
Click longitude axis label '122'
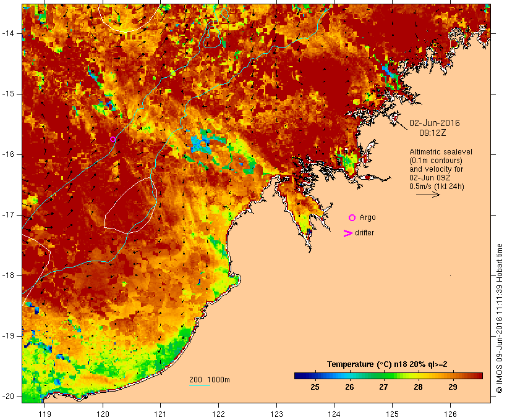(x=219, y=414)
